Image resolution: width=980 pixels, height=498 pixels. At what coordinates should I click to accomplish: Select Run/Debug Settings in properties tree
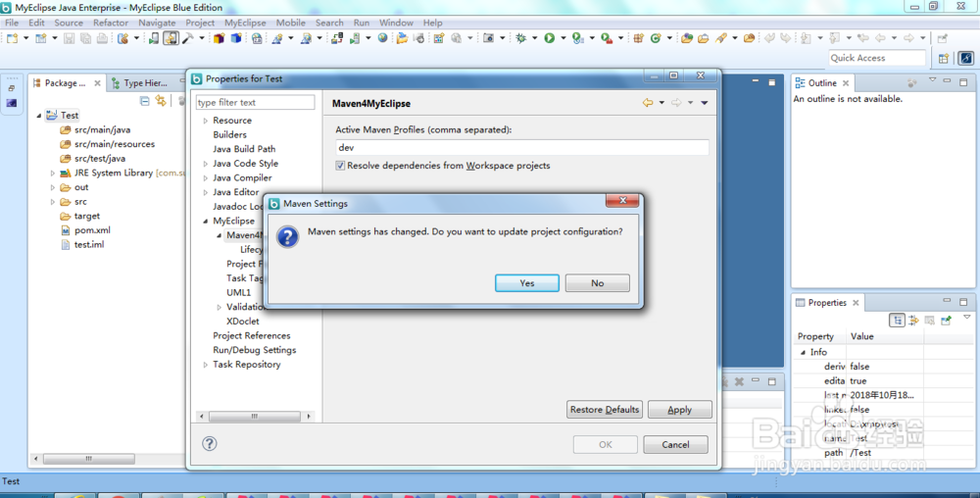coord(255,351)
